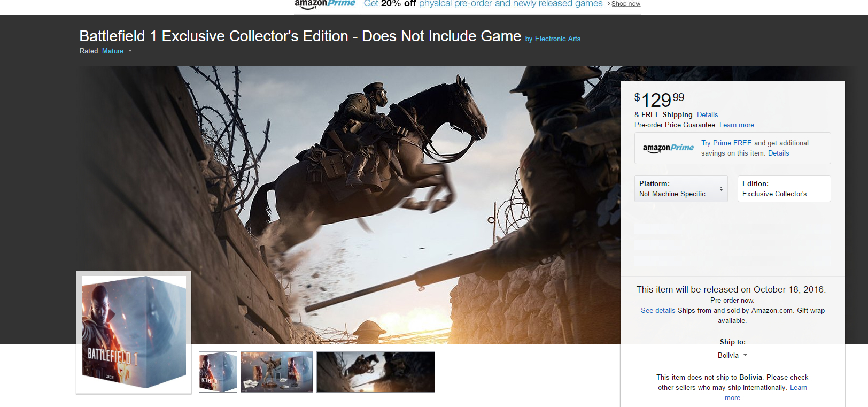Click Learn more next to Pre-order Price Guarantee
The width and height of the screenshot is (868, 407).
pyautogui.click(x=737, y=125)
